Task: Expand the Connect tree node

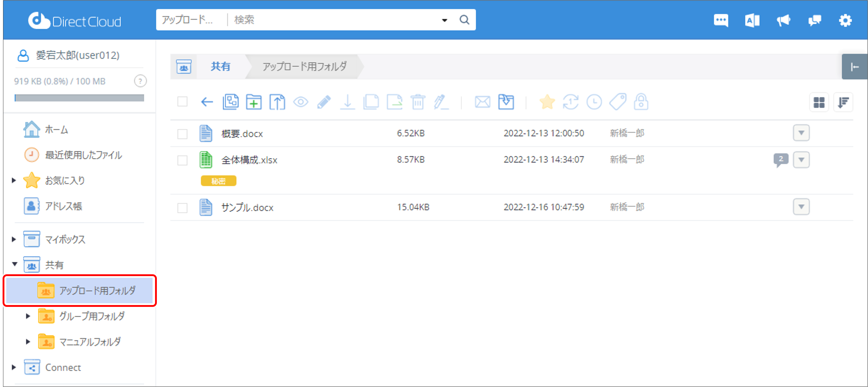Action: (14, 367)
